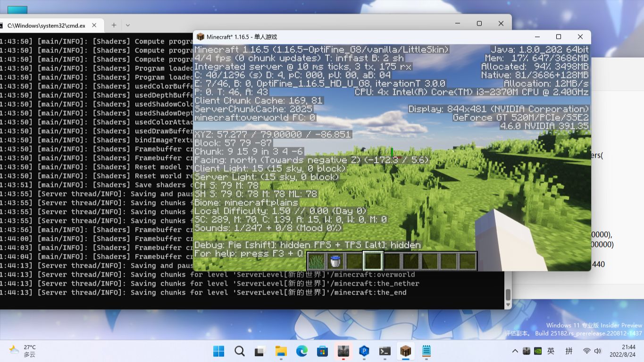Click 'Local Difficulty: 1.50' debug line
This screenshot has width=644, height=362.
click(x=280, y=211)
